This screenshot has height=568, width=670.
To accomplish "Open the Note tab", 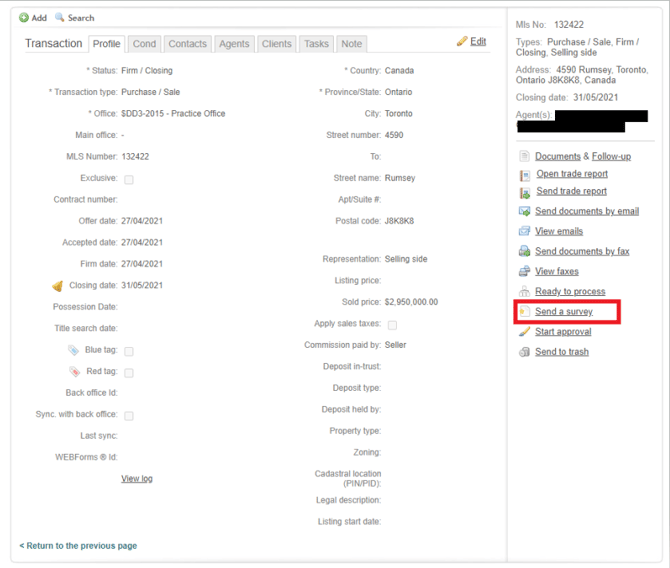I will click(351, 44).
